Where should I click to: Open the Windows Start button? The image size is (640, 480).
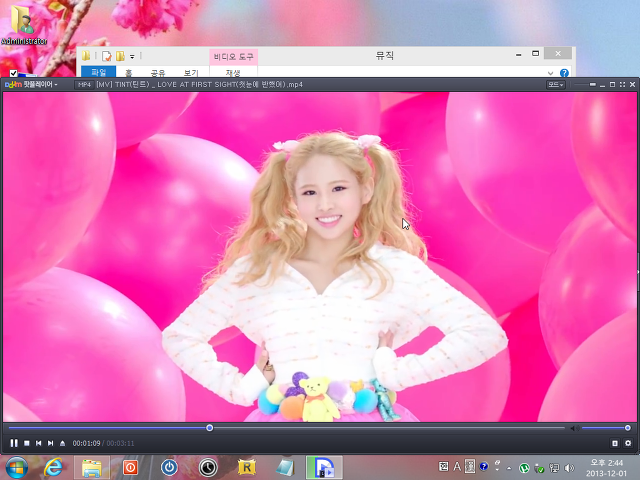pos(16,468)
